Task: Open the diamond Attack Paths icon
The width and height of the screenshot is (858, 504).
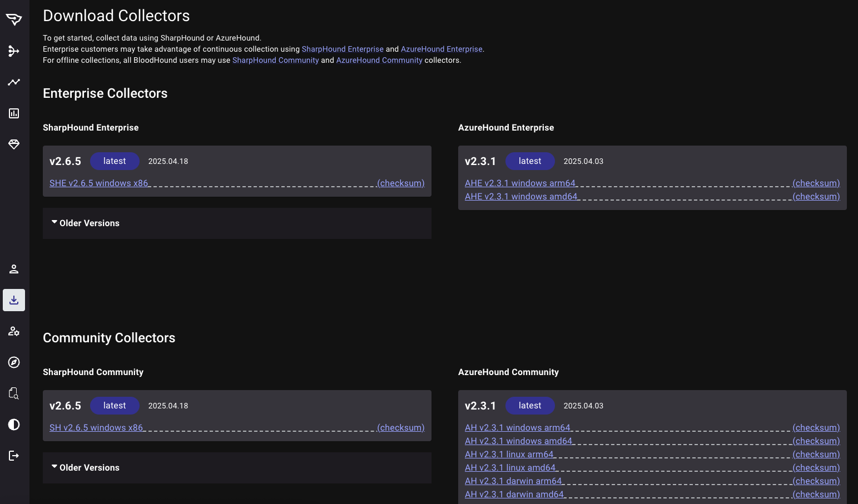Action: tap(14, 144)
